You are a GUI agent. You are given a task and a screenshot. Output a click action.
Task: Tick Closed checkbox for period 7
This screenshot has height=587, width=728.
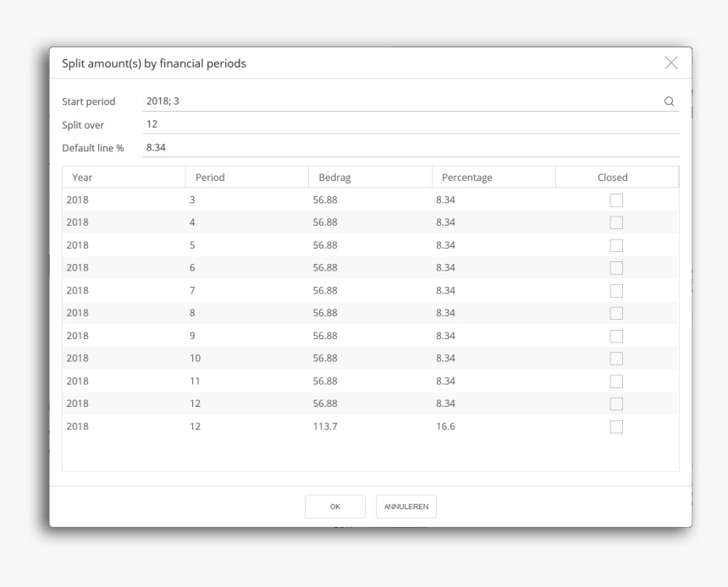616,290
